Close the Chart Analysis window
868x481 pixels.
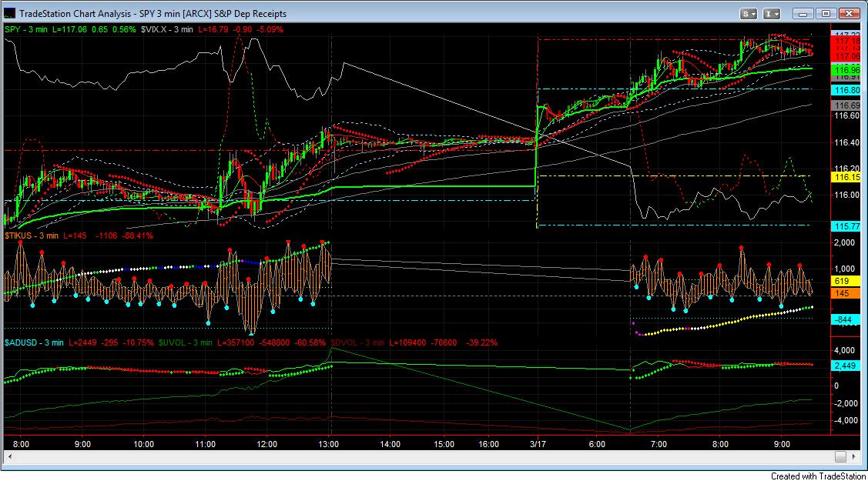coord(849,14)
